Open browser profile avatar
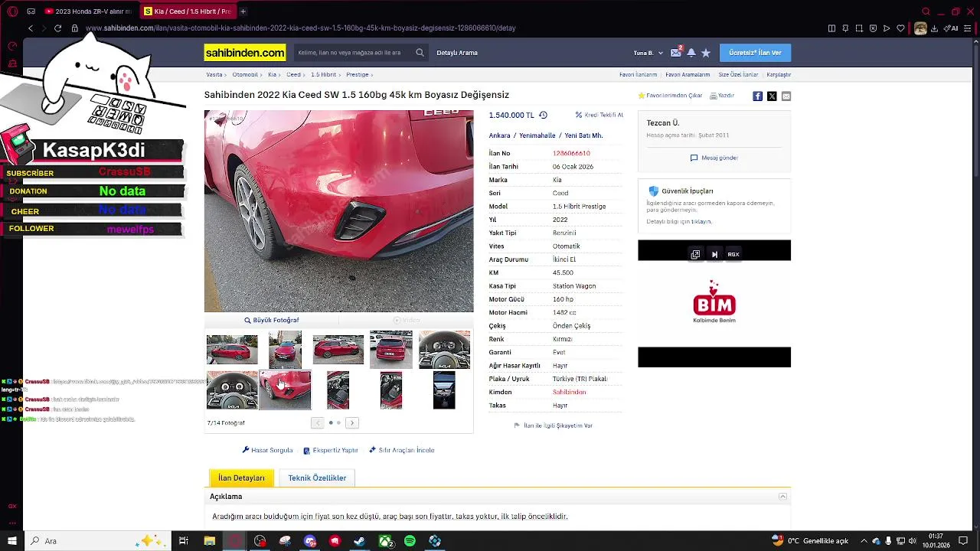This screenshot has width=980, height=551. (x=920, y=28)
